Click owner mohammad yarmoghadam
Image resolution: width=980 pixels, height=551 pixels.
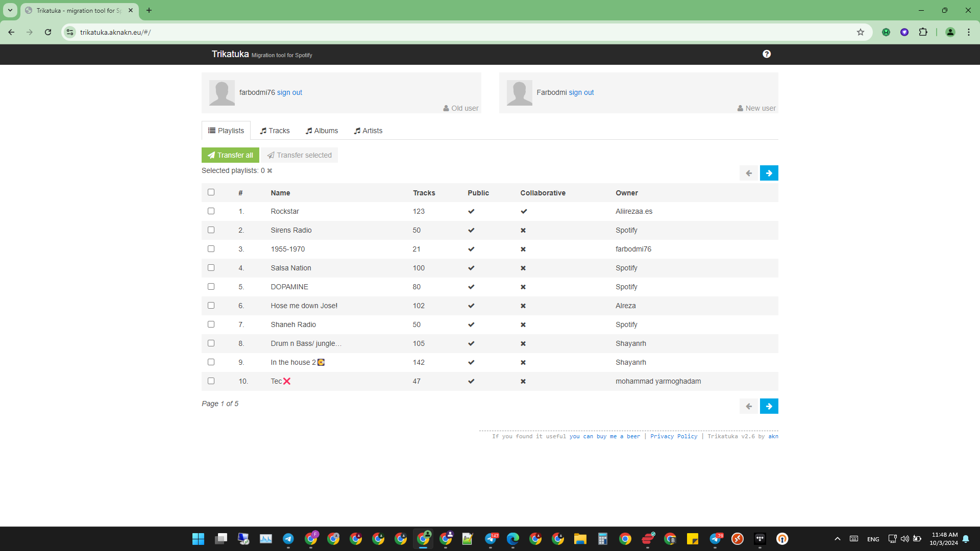[x=658, y=381]
